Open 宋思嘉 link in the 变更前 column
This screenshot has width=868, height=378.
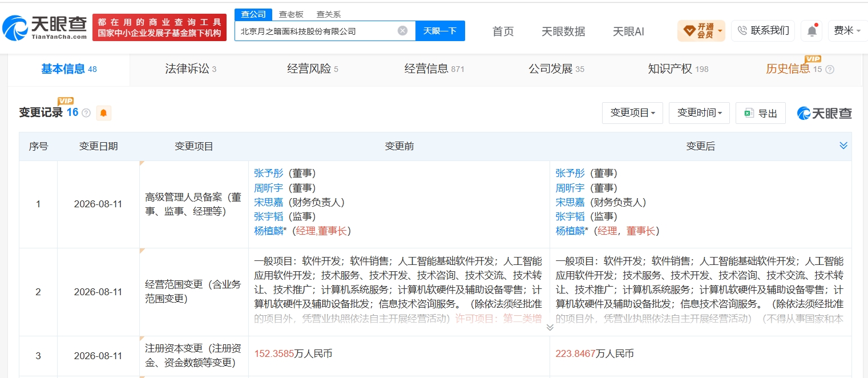269,202
